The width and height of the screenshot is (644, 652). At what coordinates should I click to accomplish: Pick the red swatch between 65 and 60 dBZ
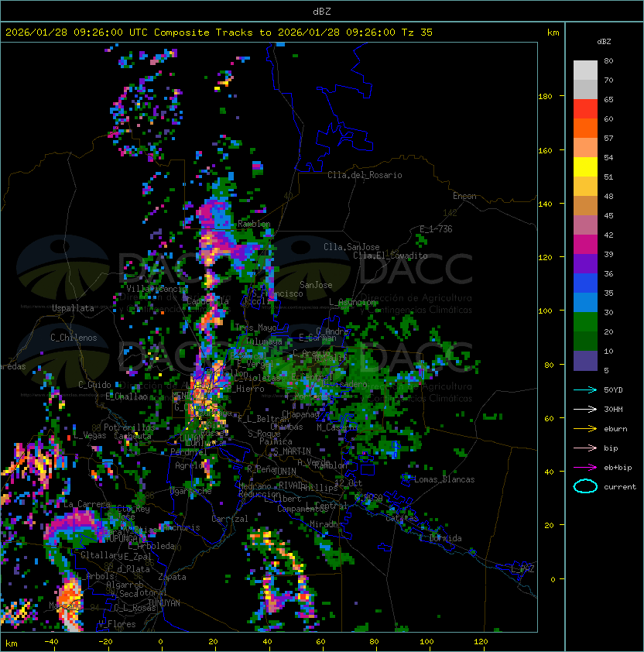coord(585,109)
